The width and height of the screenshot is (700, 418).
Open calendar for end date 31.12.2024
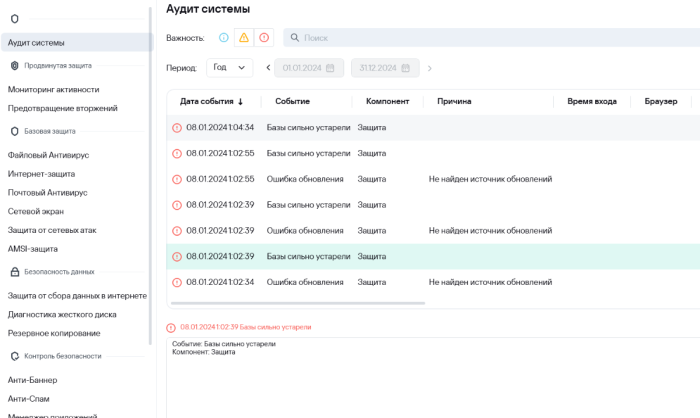(413, 68)
